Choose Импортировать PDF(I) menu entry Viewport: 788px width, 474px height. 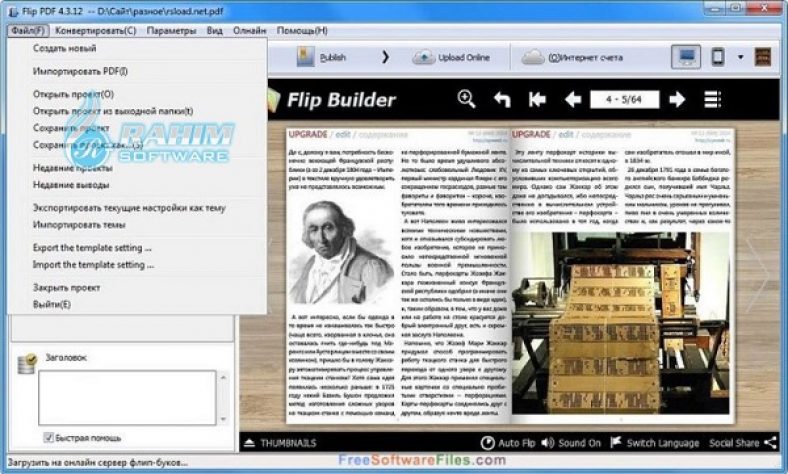click(80, 71)
